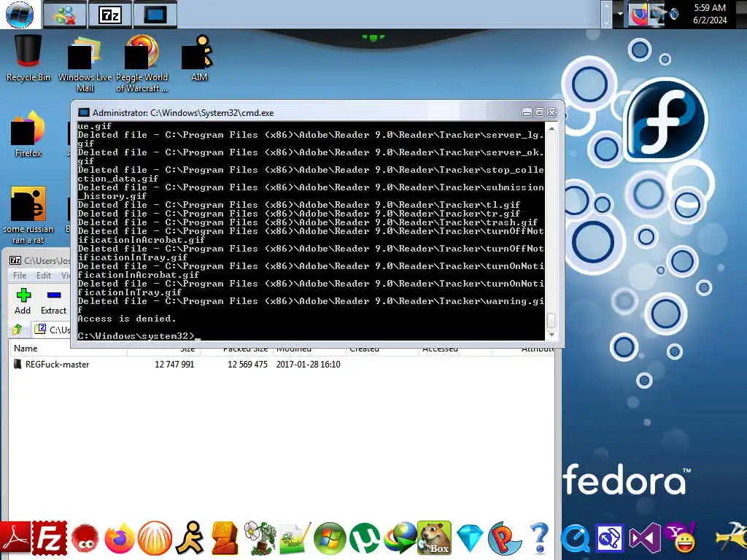The height and width of the screenshot is (560, 747).
Task: Launch the Peggle P dock icon
Action: [505, 538]
